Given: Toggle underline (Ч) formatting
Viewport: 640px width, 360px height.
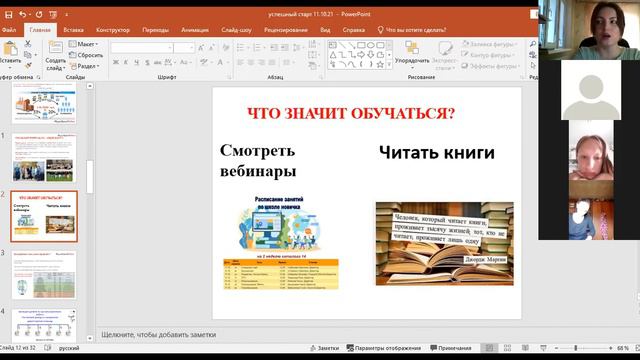Looking at the screenshot, I should 136,62.
